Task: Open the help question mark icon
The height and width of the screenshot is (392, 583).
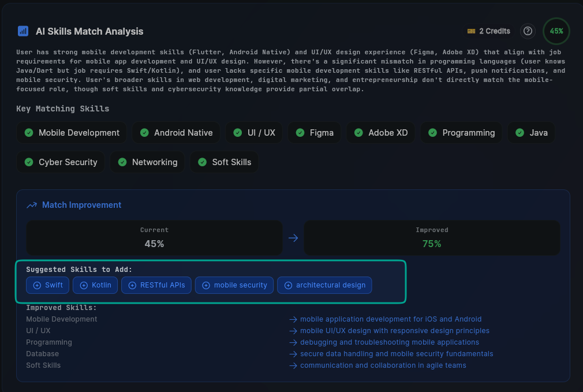Action: coord(528,31)
